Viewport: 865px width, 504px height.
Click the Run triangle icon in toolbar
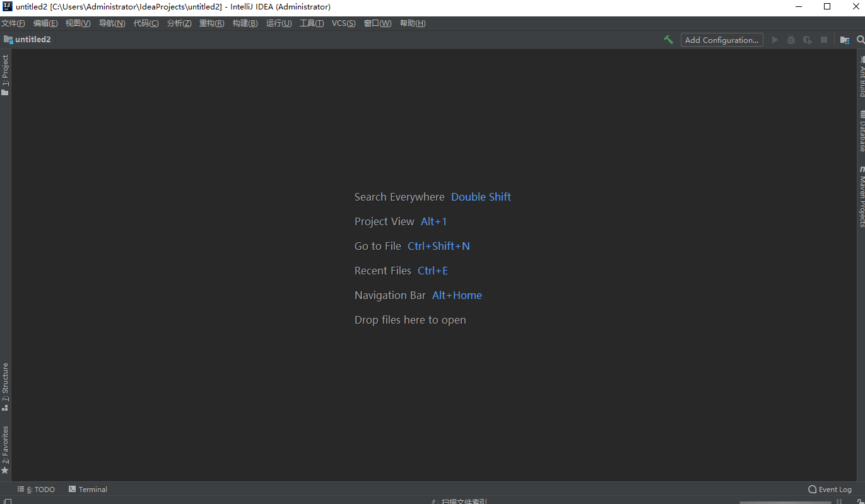point(775,40)
